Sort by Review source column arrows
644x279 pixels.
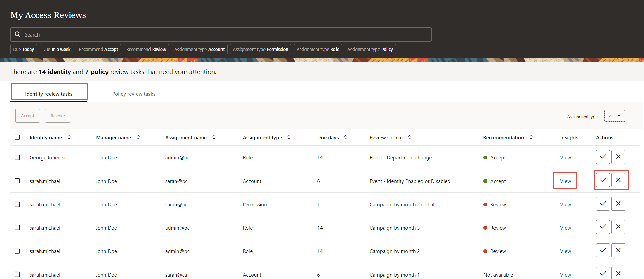click(410, 137)
